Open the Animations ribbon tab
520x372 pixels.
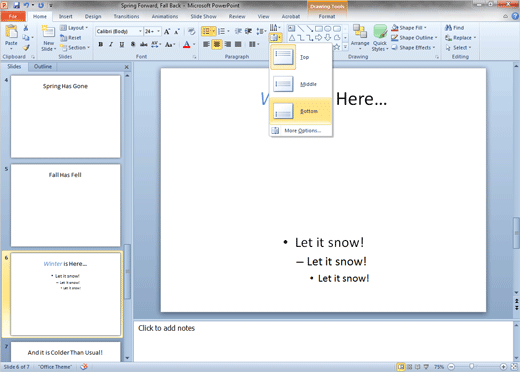[165, 16]
